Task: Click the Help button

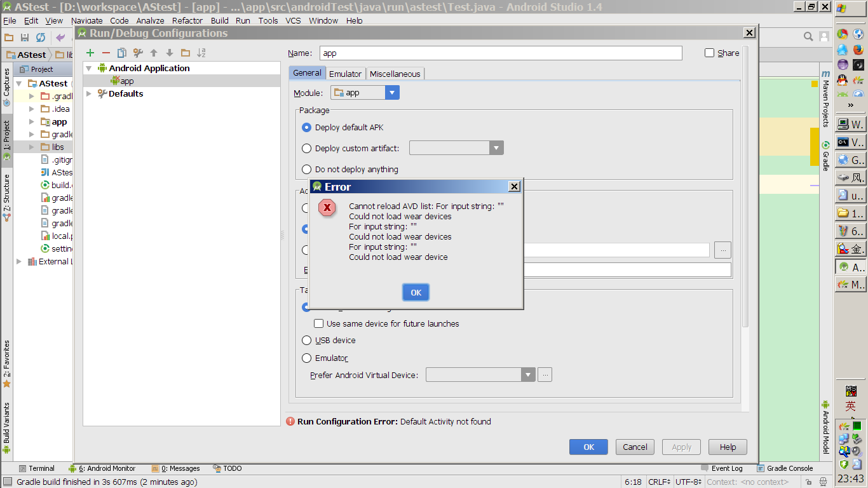Action: (728, 447)
